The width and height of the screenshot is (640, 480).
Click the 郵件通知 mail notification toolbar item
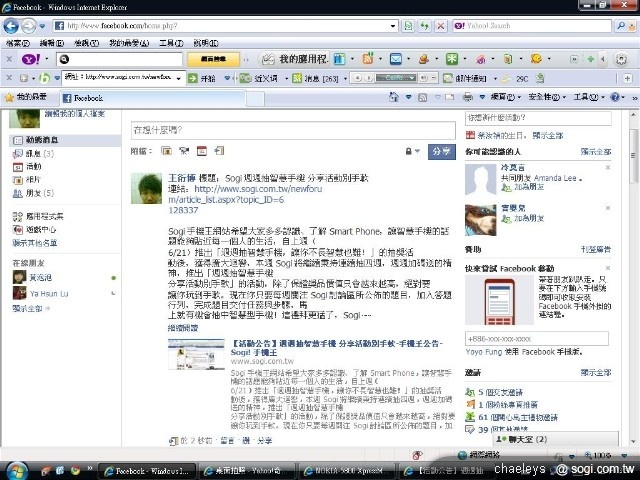[x=465, y=78]
